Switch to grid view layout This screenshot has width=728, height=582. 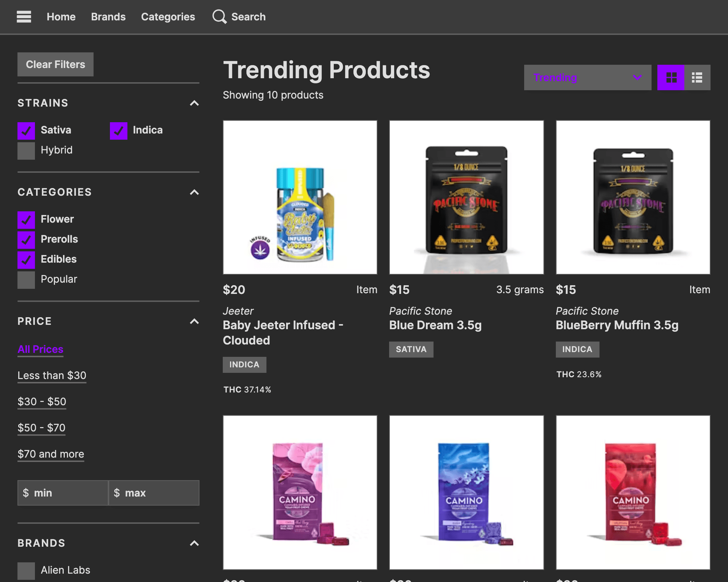click(671, 77)
